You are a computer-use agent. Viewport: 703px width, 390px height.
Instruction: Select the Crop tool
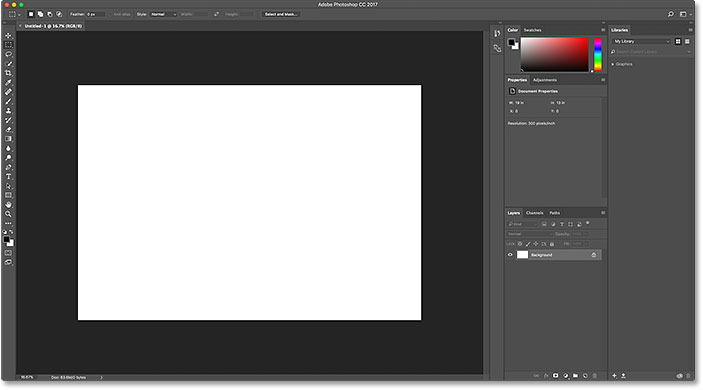(x=8, y=73)
